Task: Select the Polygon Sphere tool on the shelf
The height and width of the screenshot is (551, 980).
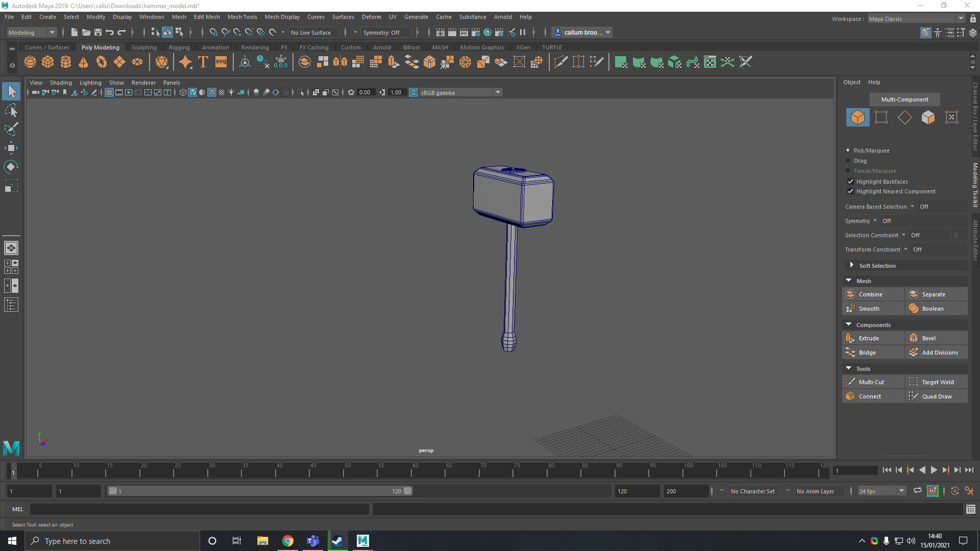Action: 30,62
